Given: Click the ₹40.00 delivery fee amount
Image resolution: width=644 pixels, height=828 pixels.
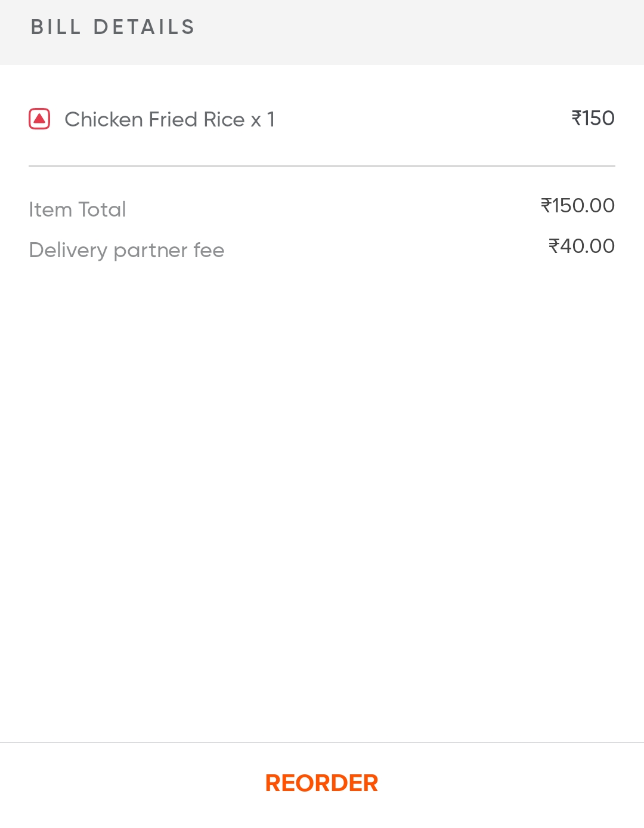Looking at the screenshot, I should (x=581, y=246).
